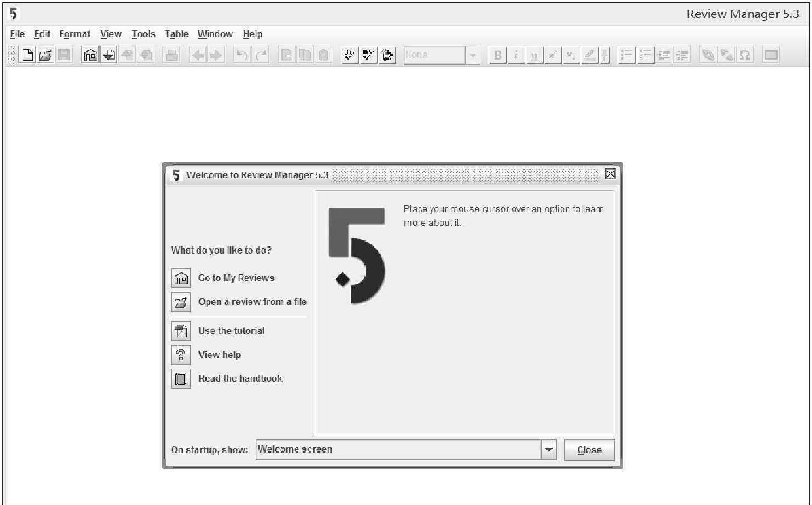
Task: Click the Open a review from a file button
Action: 181,302
